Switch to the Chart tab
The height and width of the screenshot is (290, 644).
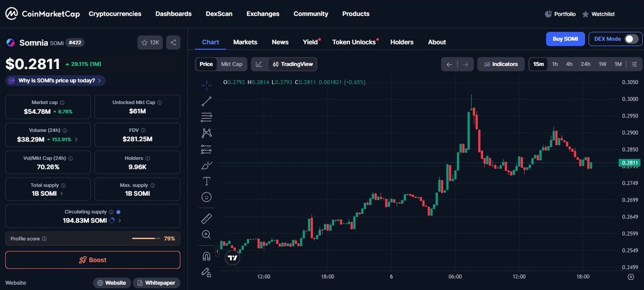tap(210, 42)
